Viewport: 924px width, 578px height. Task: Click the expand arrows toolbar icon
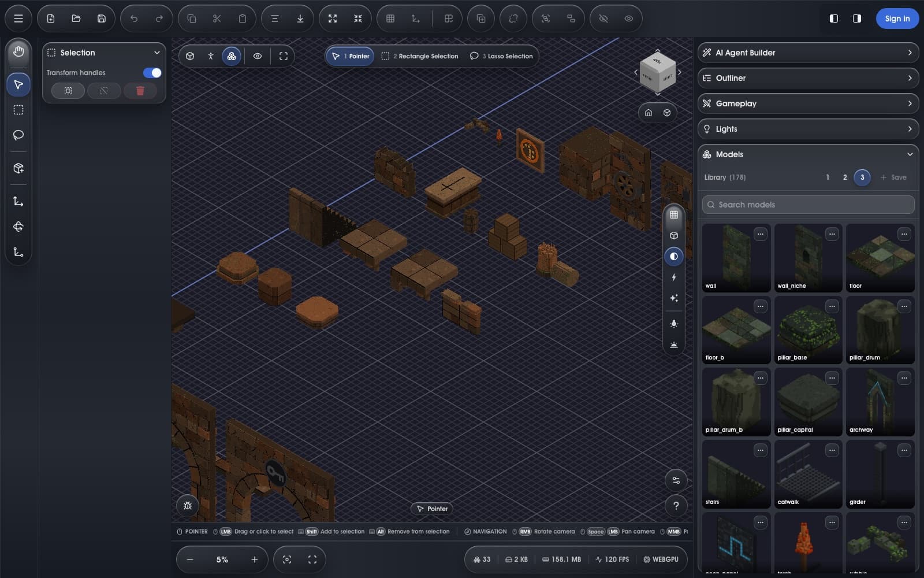tap(333, 18)
